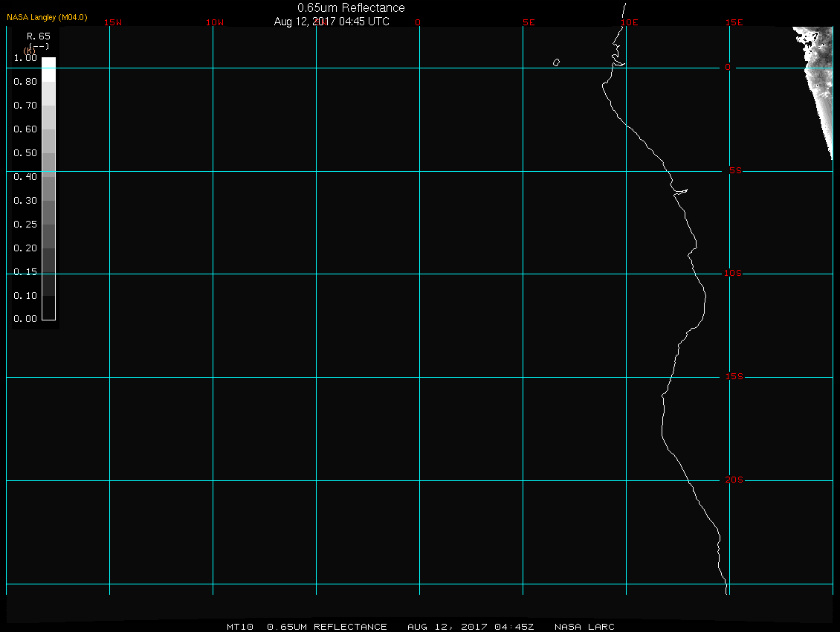Click the 0.50 colorbar value
Viewport: 840px width, 632px height.
pyautogui.click(x=25, y=152)
